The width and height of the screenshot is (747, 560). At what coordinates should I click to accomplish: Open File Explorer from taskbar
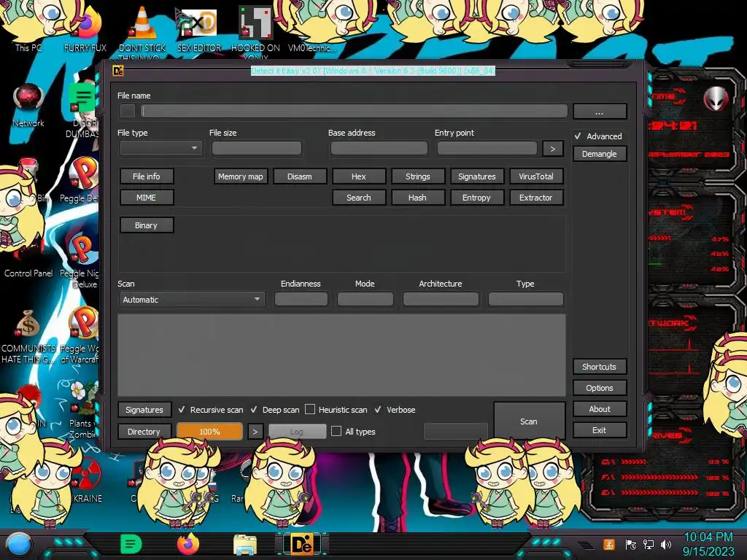[245, 545]
